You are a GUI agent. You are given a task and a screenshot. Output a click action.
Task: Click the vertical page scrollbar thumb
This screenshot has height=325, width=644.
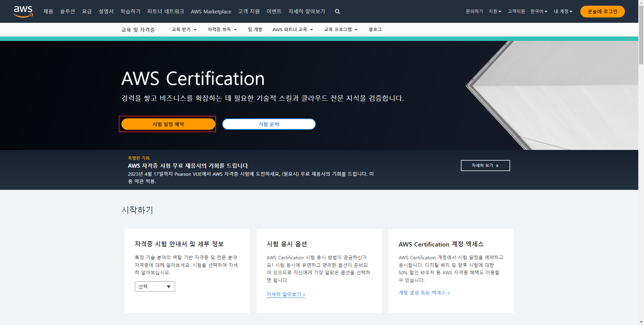641,35
